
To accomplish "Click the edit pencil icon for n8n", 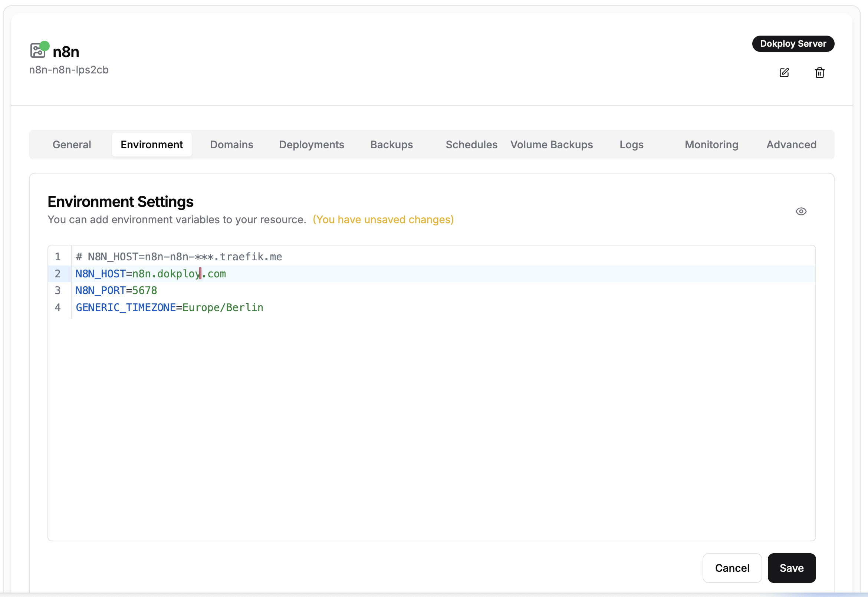I will pyautogui.click(x=784, y=73).
